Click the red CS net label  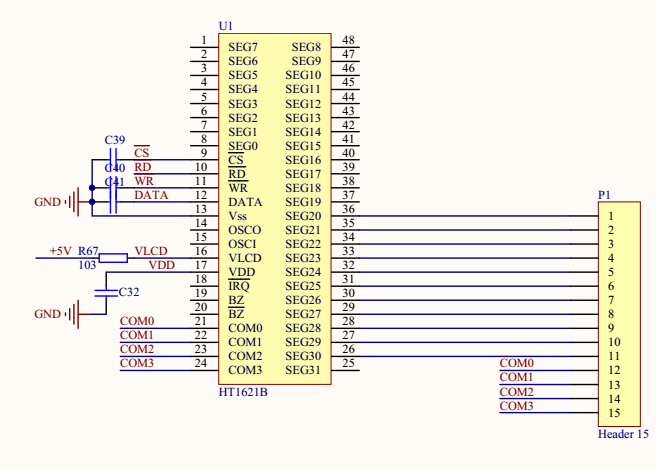[142, 152]
